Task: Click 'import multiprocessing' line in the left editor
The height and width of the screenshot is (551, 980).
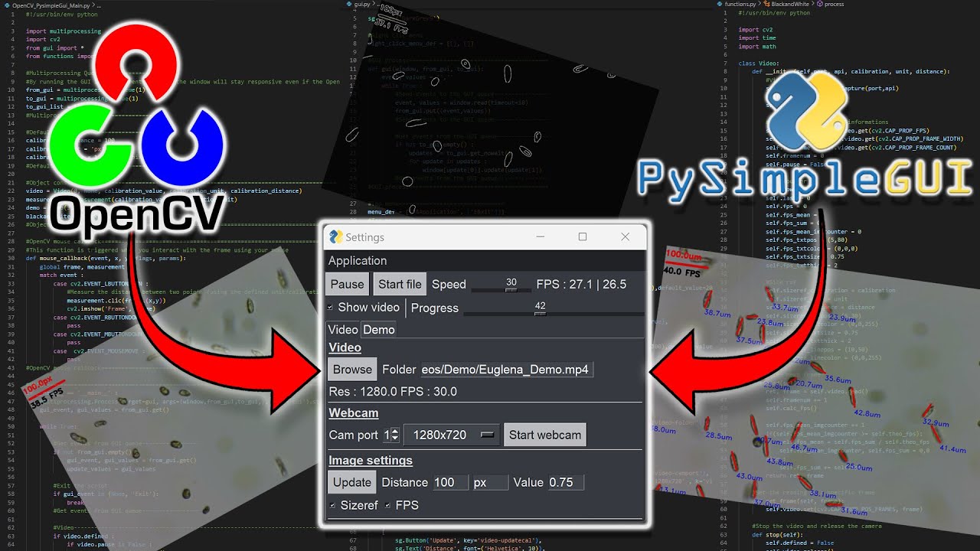Action: point(64,31)
